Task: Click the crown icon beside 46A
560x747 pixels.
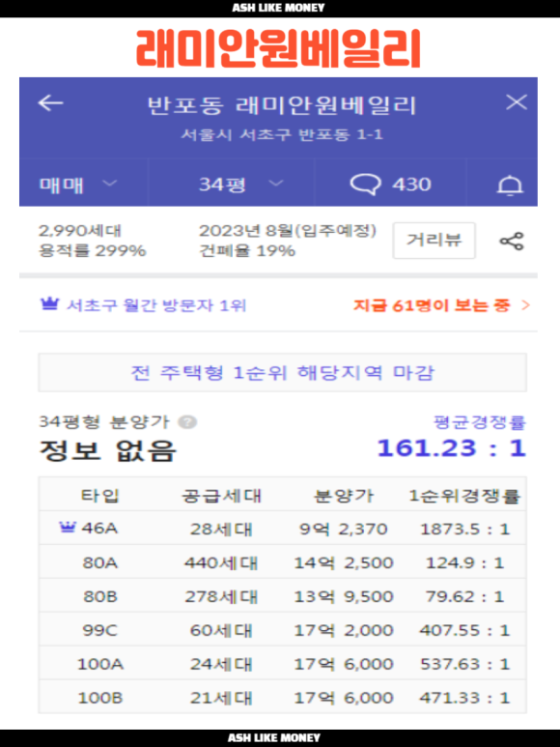Action: [x=67, y=527]
